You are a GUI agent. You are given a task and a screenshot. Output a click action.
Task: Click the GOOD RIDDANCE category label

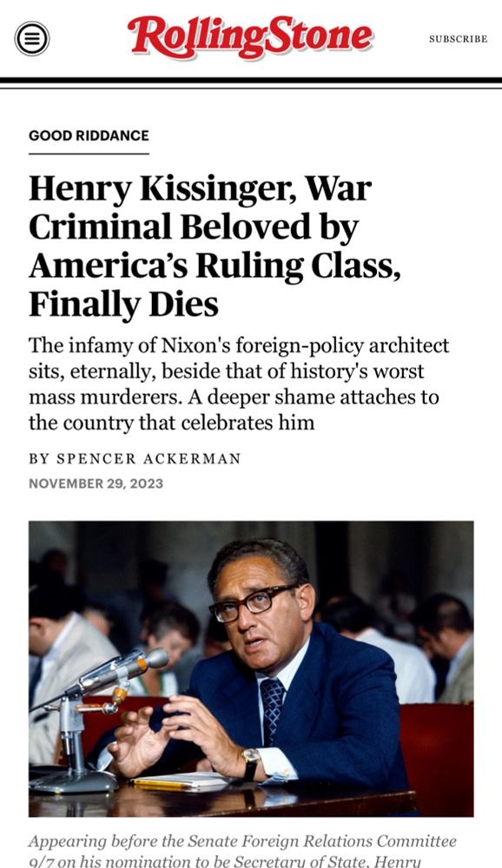[x=88, y=135]
